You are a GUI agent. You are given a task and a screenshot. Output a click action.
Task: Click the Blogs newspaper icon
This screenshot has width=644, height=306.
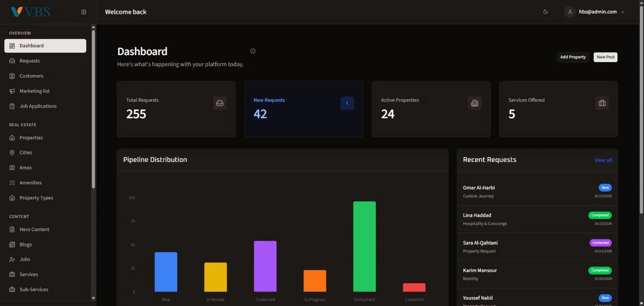click(12, 245)
